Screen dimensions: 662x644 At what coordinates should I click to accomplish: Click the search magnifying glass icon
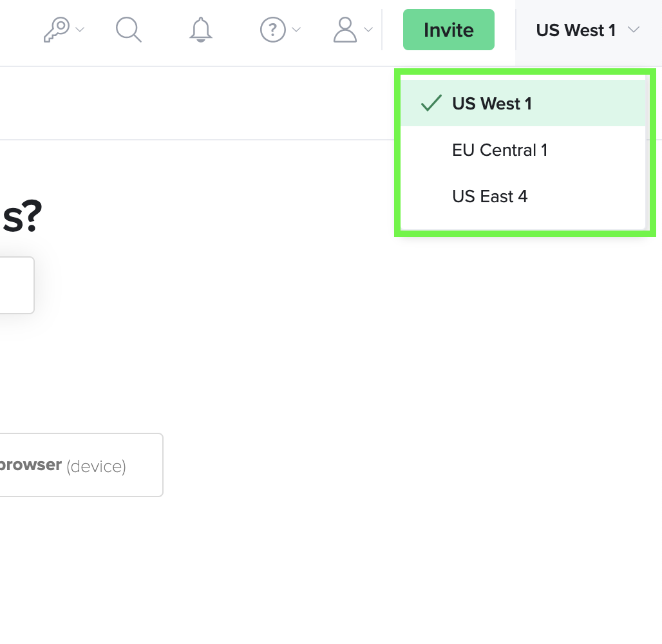(129, 30)
